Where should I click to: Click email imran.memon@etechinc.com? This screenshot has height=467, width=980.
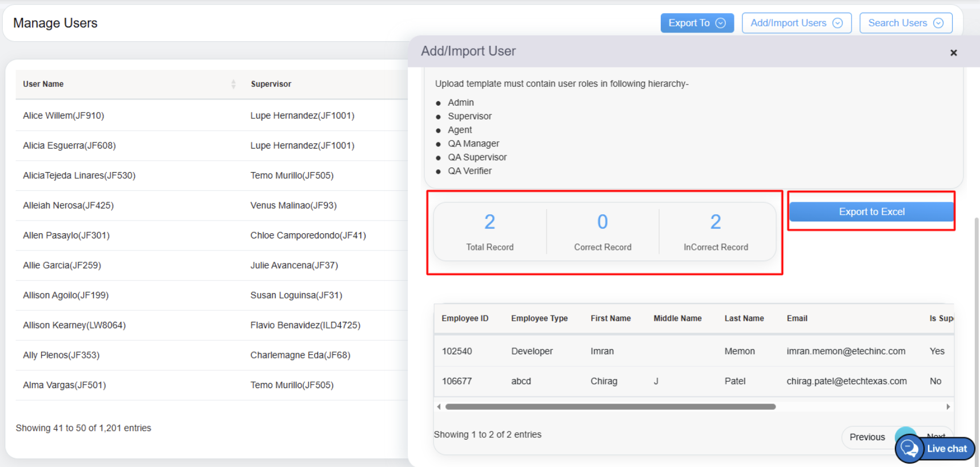(846, 351)
